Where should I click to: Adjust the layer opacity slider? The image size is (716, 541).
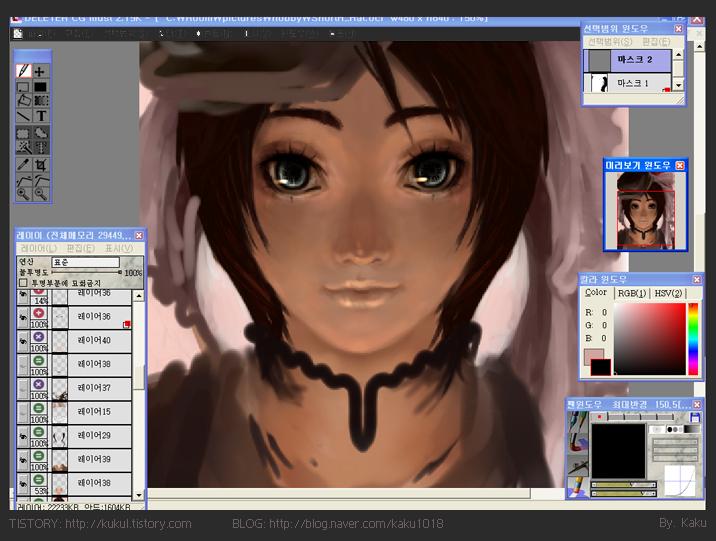[87, 272]
